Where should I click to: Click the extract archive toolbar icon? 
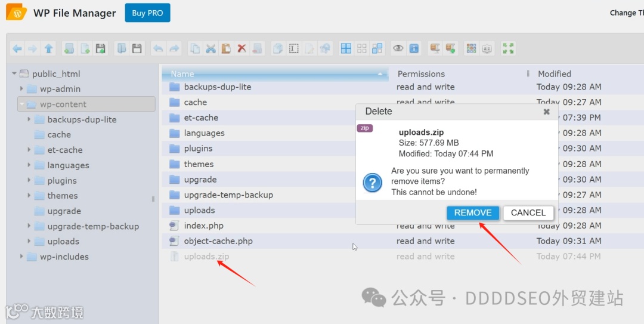435,48
